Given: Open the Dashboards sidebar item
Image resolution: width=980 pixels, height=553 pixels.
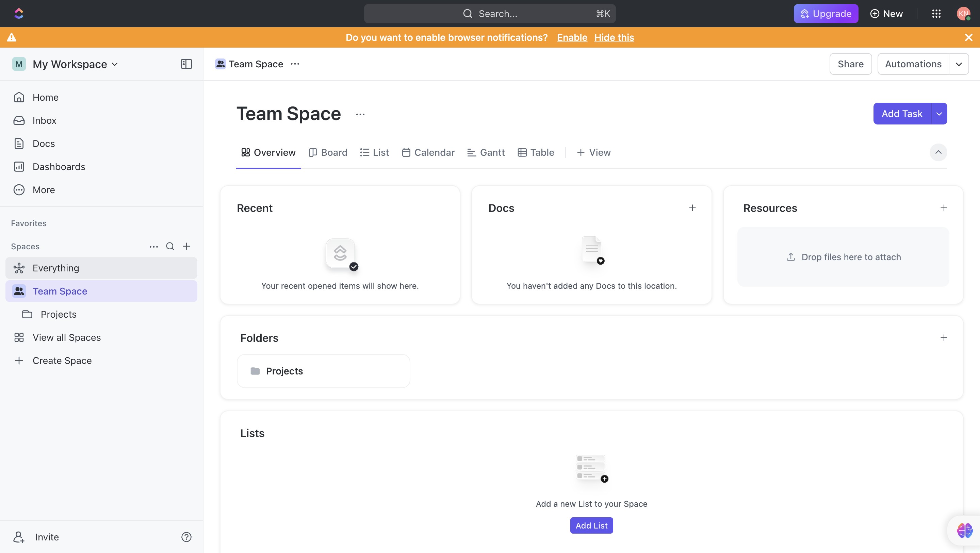Looking at the screenshot, I should point(59,167).
